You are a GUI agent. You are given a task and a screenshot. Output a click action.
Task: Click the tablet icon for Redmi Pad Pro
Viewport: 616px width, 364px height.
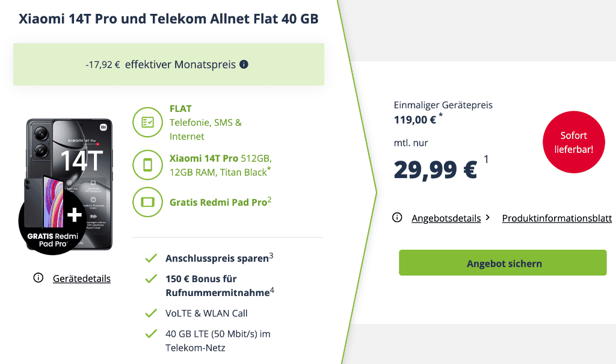(147, 202)
